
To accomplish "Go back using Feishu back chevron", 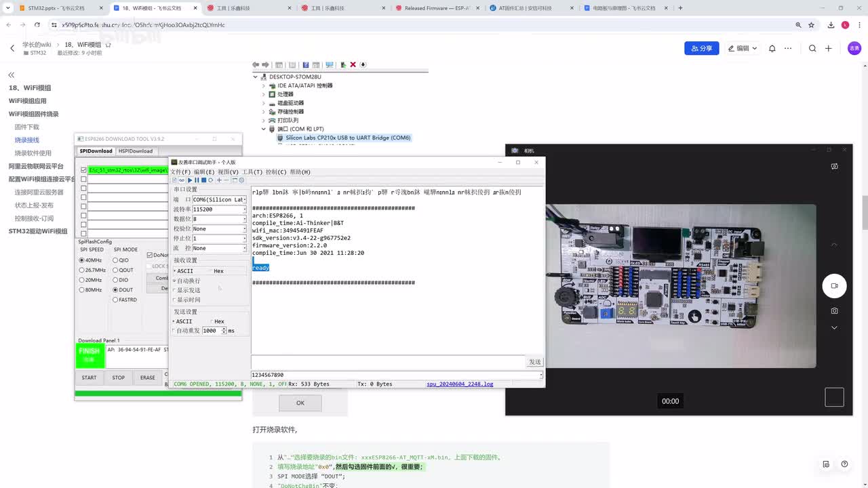I will click(x=12, y=48).
